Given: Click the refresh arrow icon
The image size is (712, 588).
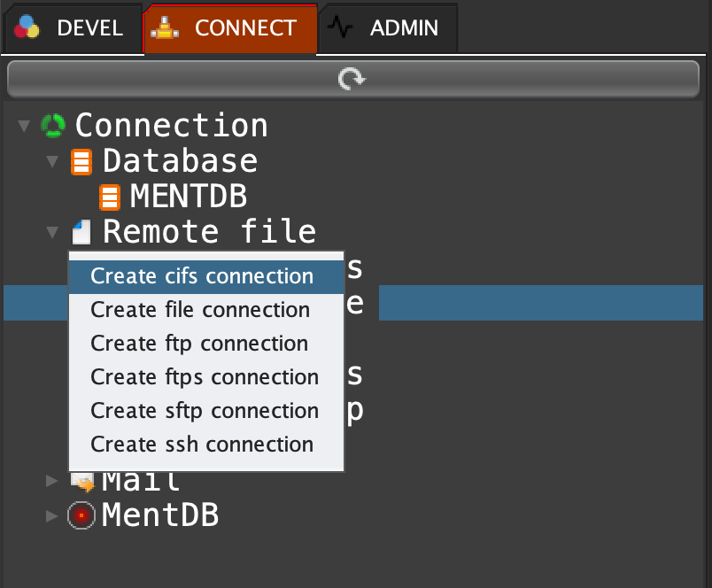Looking at the screenshot, I should (352, 80).
